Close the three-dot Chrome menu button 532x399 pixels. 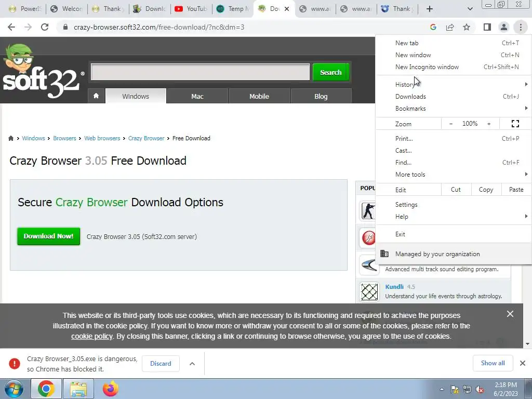pyautogui.click(x=521, y=27)
